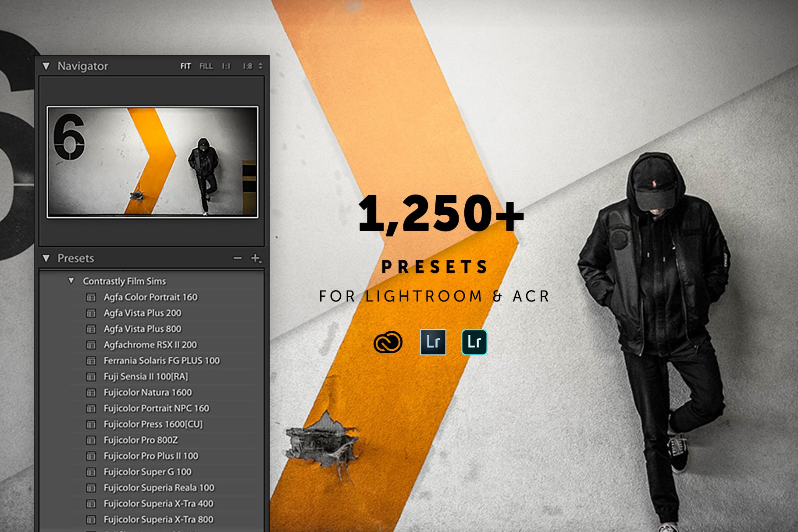The width and height of the screenshot is (798, 532).
Task: Apply the Fujicolor Superia X-Tra 800 preset
Action: coord(158,519)
